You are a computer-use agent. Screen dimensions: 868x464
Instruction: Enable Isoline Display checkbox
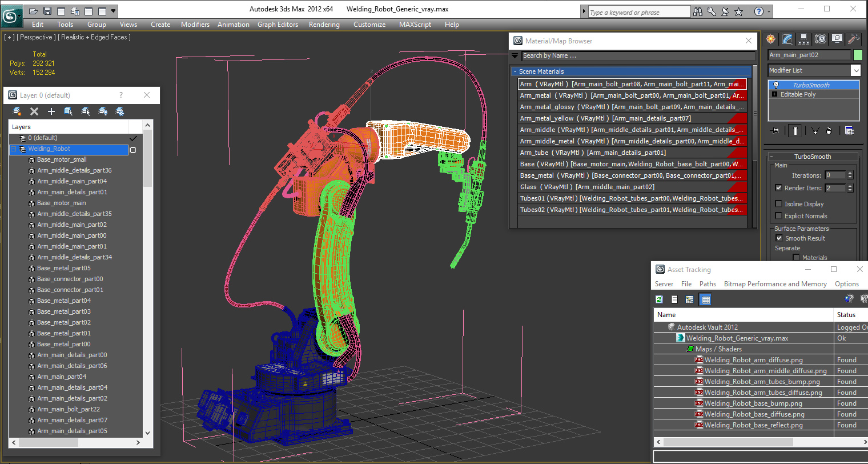tap(778, 203)
